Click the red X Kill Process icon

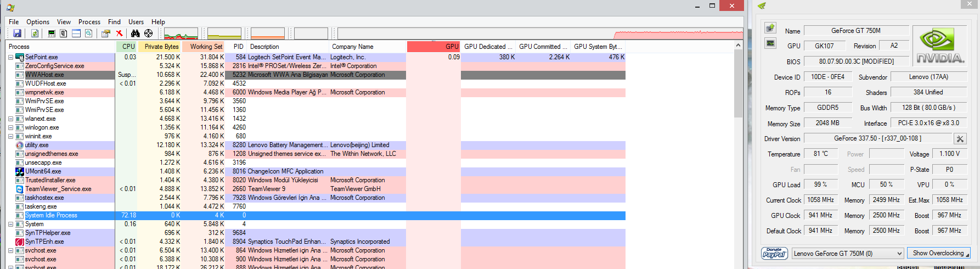tap(119, 33)
